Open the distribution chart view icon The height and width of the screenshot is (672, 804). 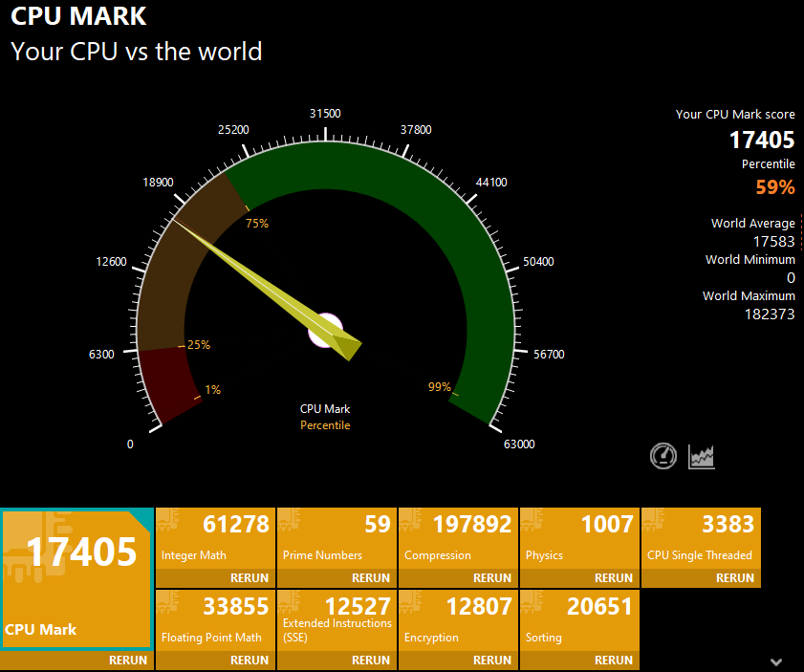[x=702, y=456]
